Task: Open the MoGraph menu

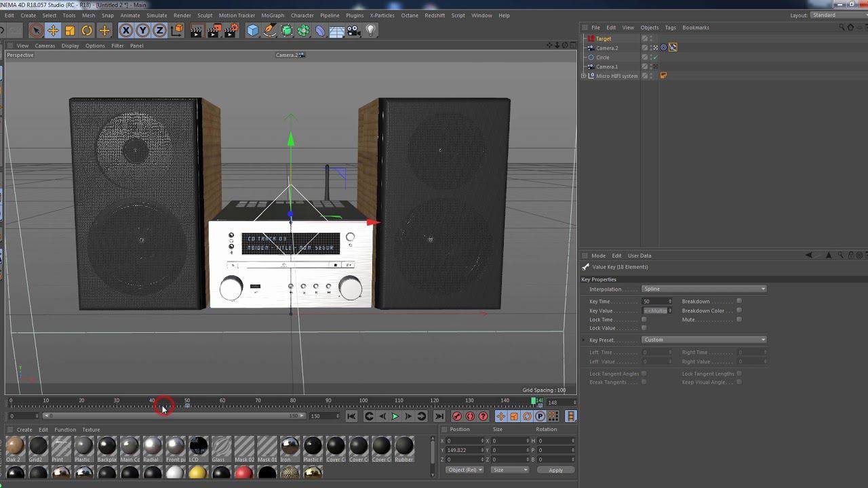Action: (273, 15)
